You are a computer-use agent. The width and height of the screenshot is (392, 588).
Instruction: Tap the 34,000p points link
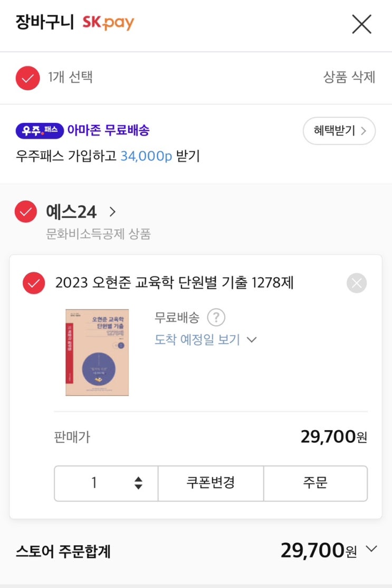147,156
